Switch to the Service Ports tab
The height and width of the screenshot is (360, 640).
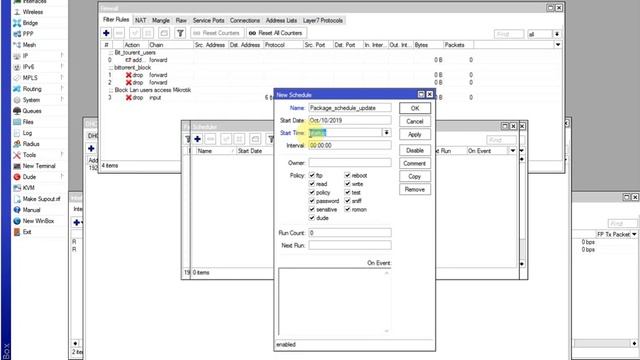[x=209, y=20]
